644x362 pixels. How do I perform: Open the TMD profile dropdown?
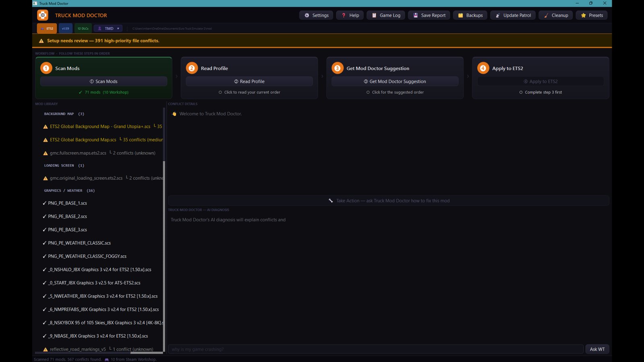tap(108, 29)
